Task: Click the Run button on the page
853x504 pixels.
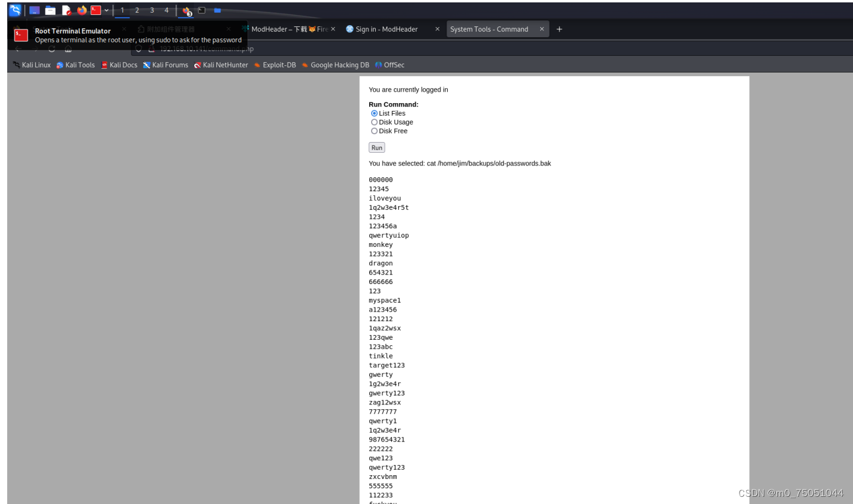Action: (376, 147)
